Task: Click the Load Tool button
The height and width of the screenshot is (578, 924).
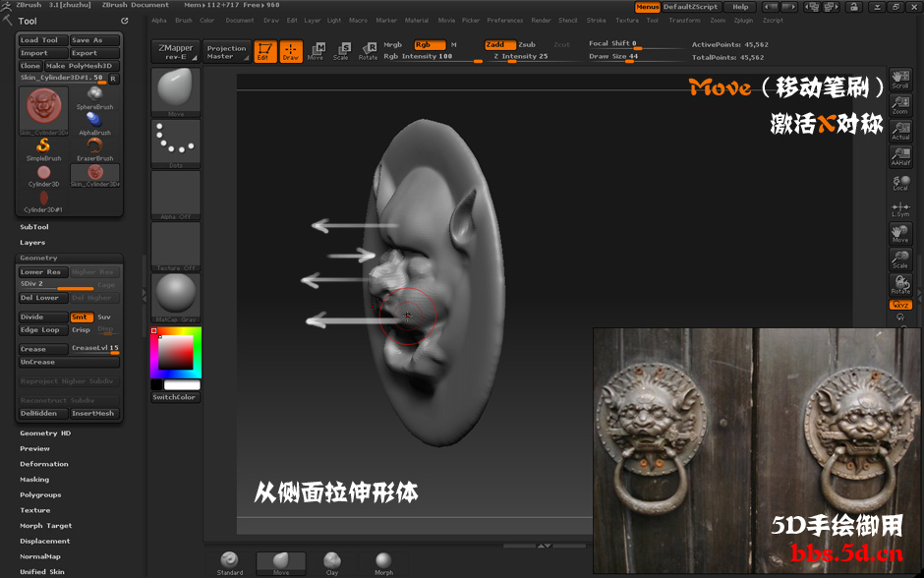Action: point(42,40)
